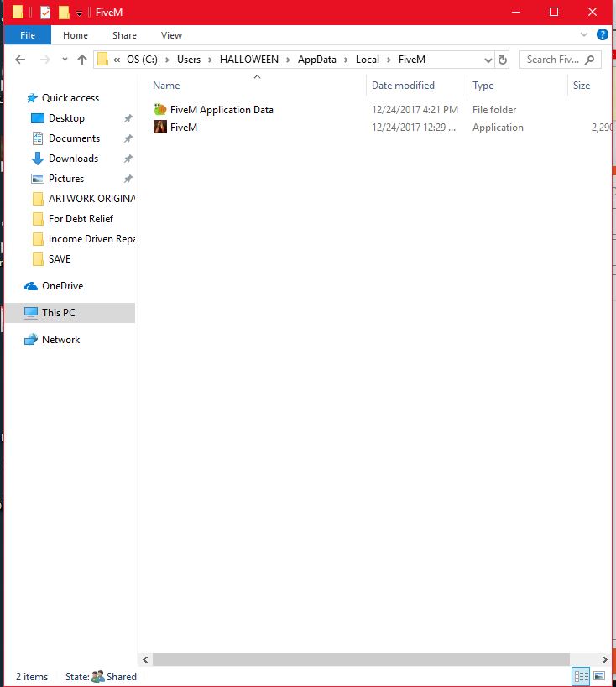Expand the ribbon with the chevron
616x687 pixels.
click(x=584, y=34)
